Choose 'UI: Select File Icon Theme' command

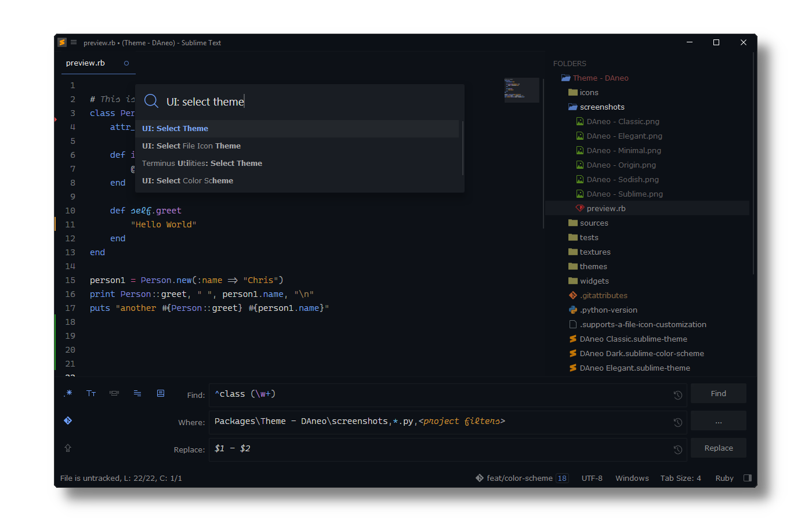[x=298, y=146]
